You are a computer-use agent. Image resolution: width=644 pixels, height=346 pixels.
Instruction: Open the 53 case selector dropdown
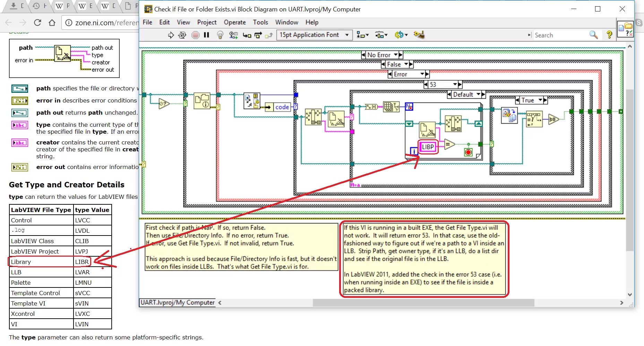pos(455,84)
